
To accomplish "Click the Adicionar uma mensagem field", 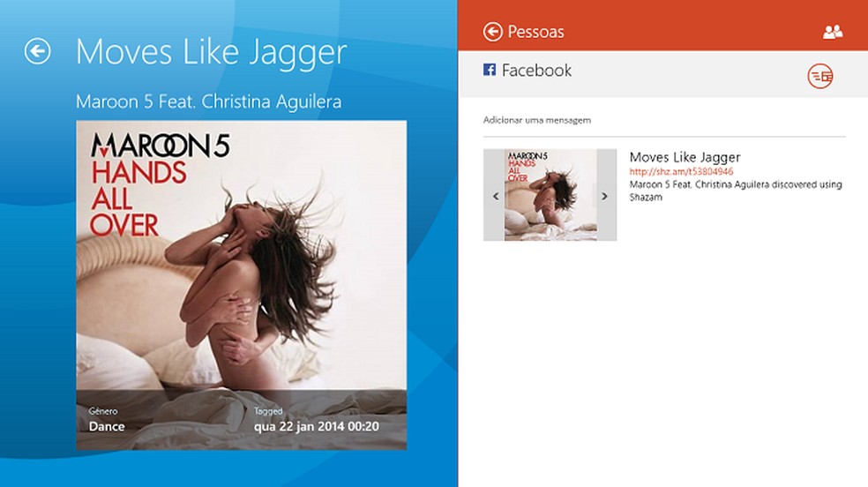I will tap(664, 121).
